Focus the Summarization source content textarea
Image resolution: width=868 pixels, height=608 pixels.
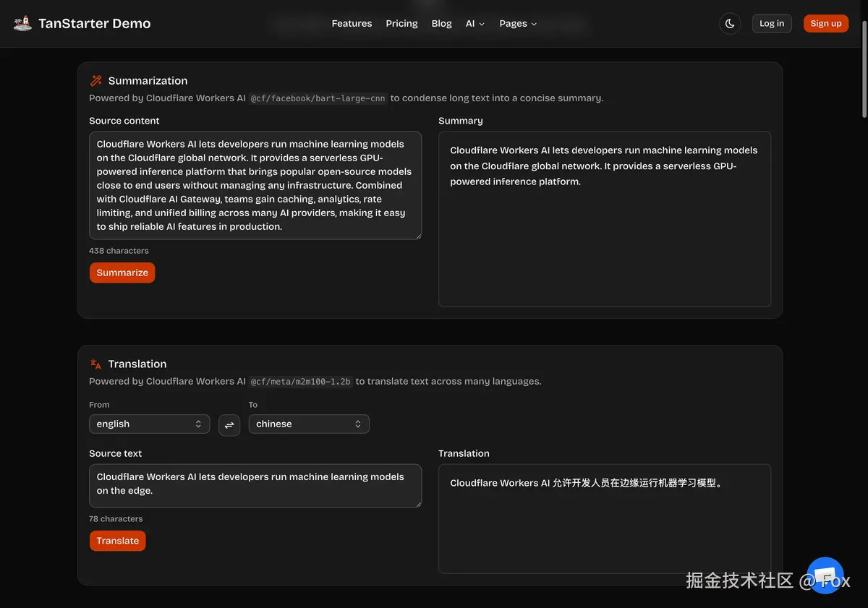(x=255, y=185)
